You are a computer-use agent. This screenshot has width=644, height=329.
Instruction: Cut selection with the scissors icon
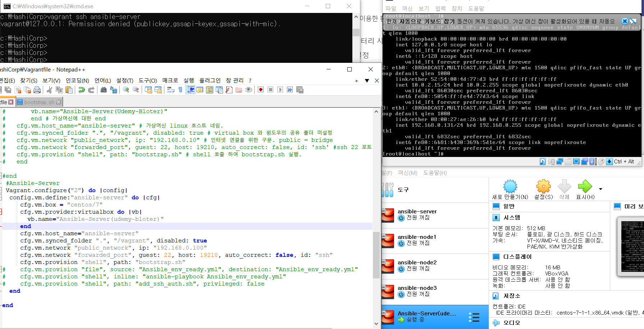pos(50,90)
